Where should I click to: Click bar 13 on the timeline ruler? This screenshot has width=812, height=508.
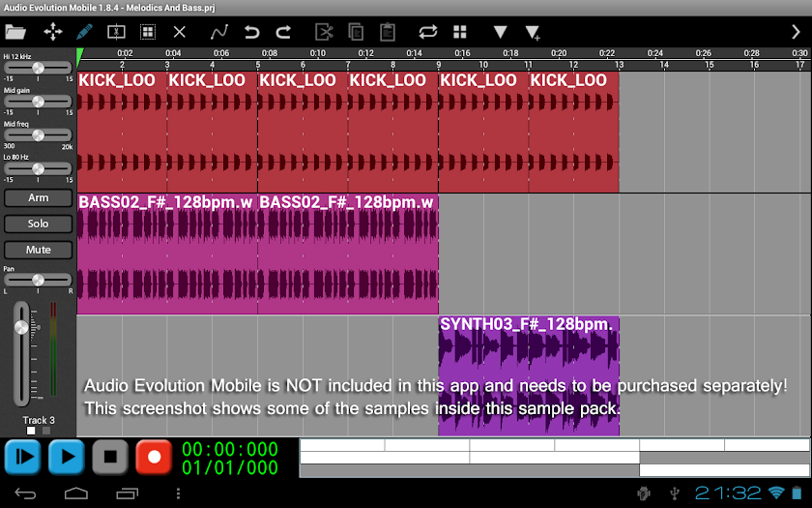(x=620, y=65)
